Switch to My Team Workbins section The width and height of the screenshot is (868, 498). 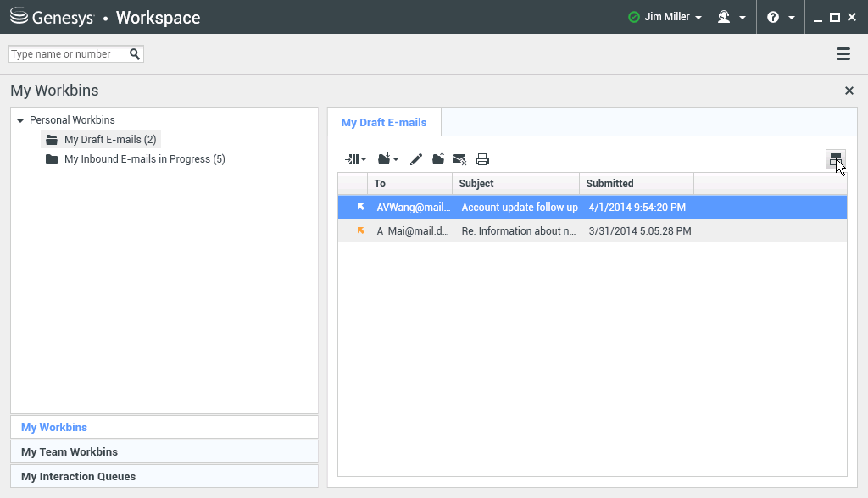(70, 451)
